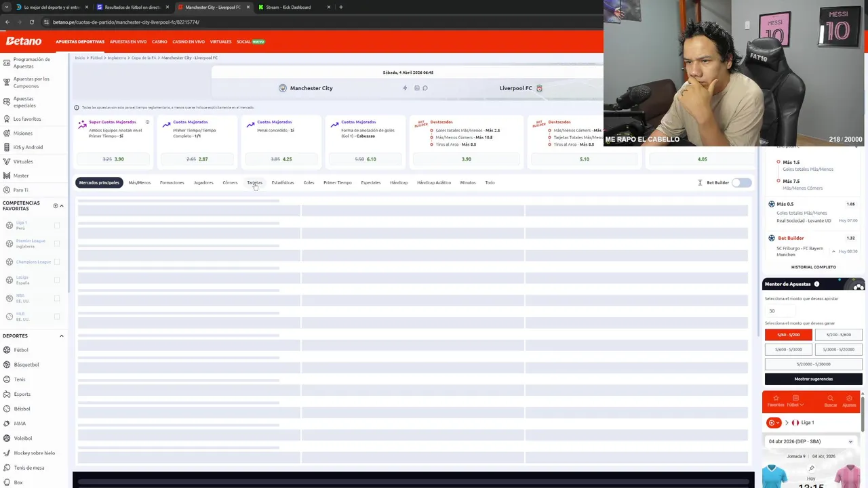
Task: Select S/3000 - S/20000 amount button
Action: (839, 350)
